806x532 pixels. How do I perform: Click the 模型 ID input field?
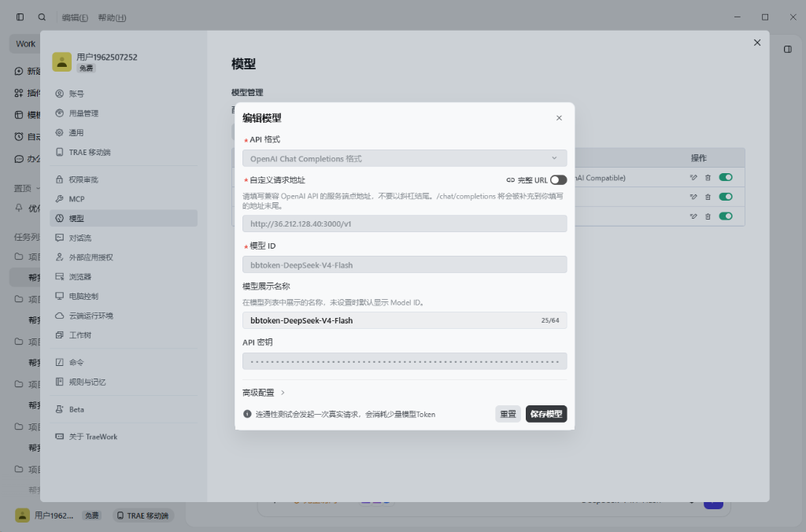[405, 264]
